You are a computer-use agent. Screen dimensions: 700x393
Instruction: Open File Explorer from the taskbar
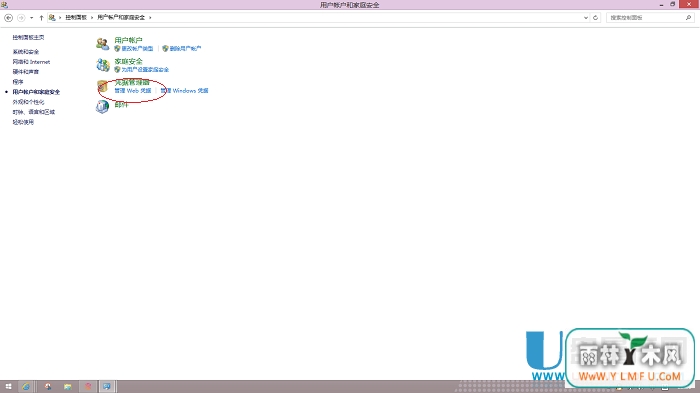(67, 387)
